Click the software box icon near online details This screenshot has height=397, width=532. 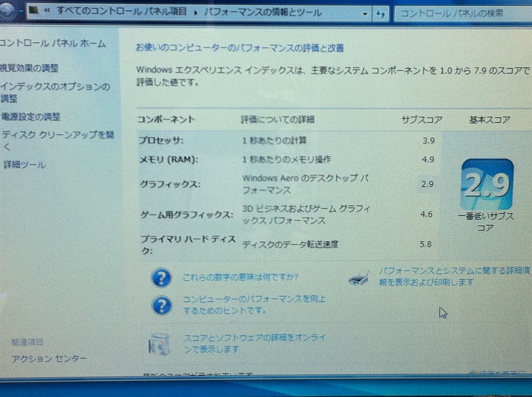(x=159, y=344)
